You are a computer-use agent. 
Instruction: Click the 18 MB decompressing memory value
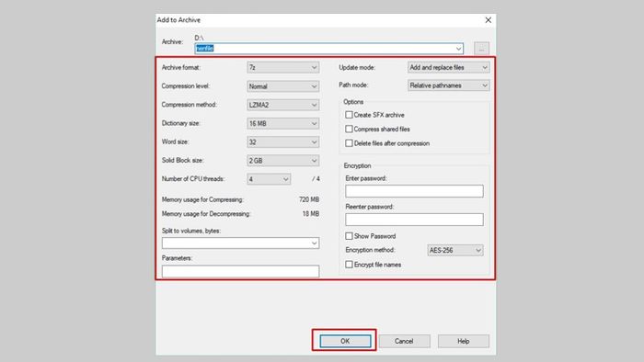coord(311,213)
